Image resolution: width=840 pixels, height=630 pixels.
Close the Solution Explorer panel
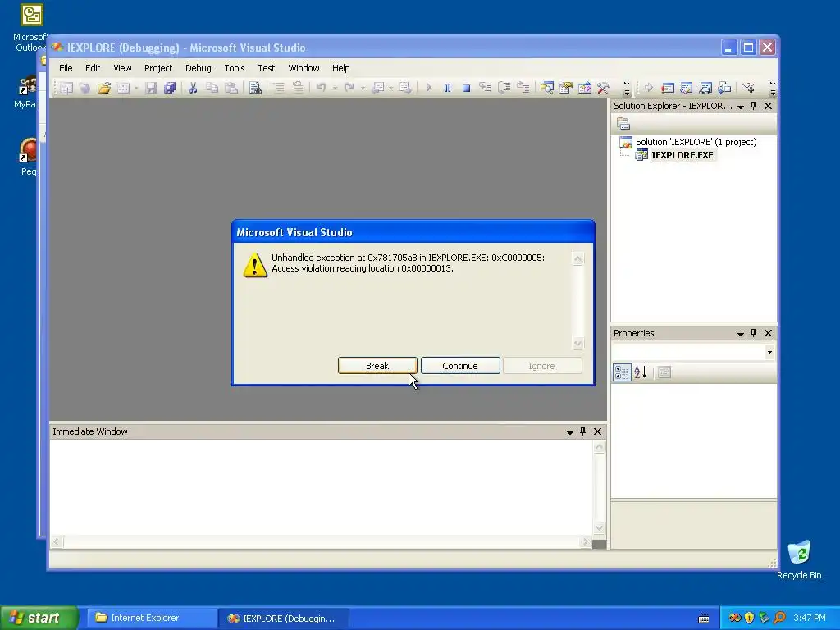tap(768, 106)
